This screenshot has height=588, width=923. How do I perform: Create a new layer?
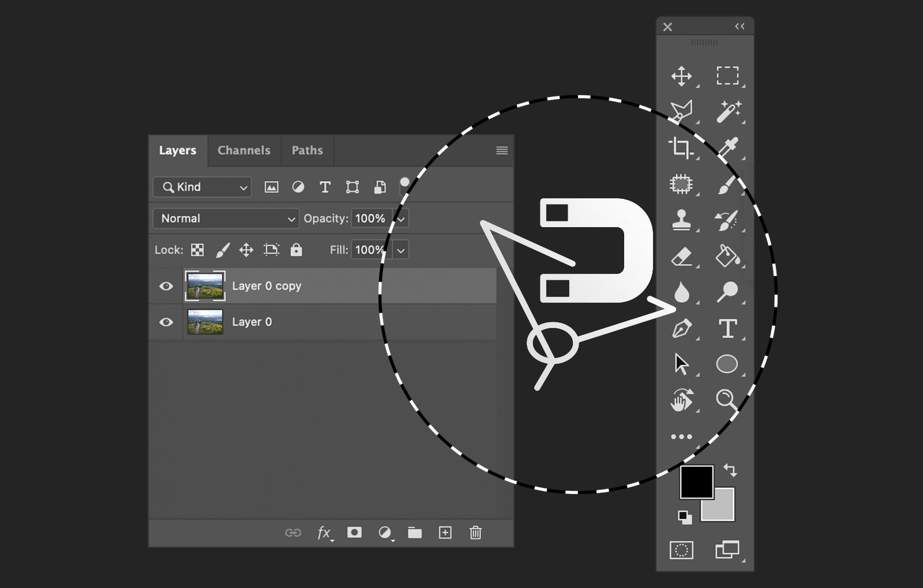445,533
